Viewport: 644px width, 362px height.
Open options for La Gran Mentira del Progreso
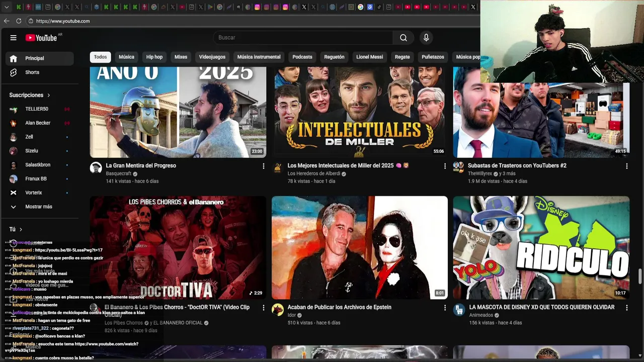click(x=263, y=166)
